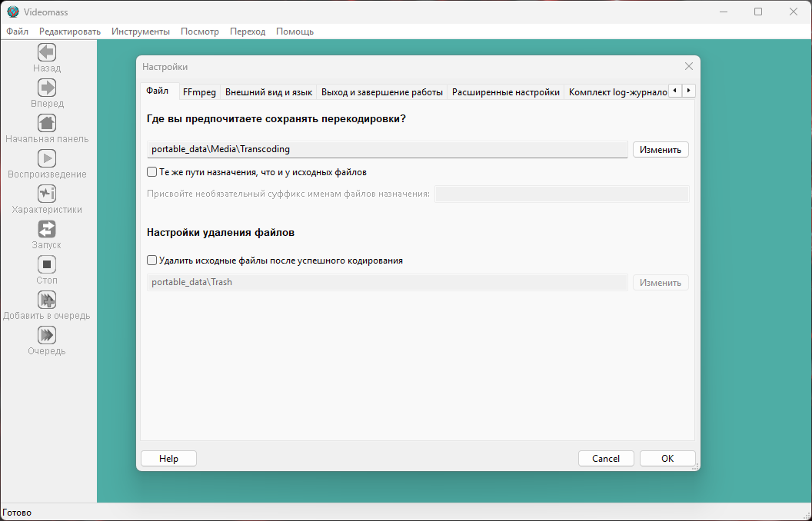
Task: Enable same destination paths as source checkbox
Action: click(x=151, y=172)
